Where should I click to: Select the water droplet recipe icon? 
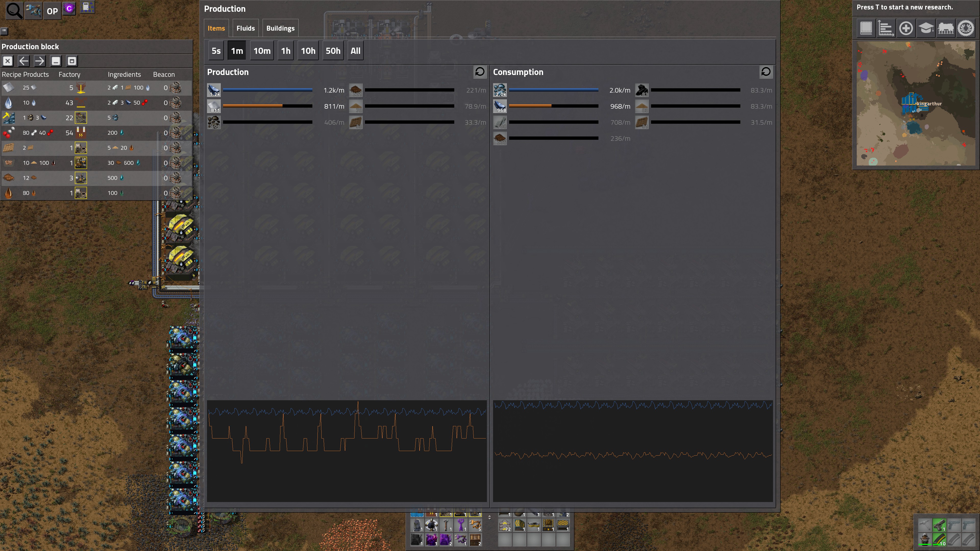8,103
